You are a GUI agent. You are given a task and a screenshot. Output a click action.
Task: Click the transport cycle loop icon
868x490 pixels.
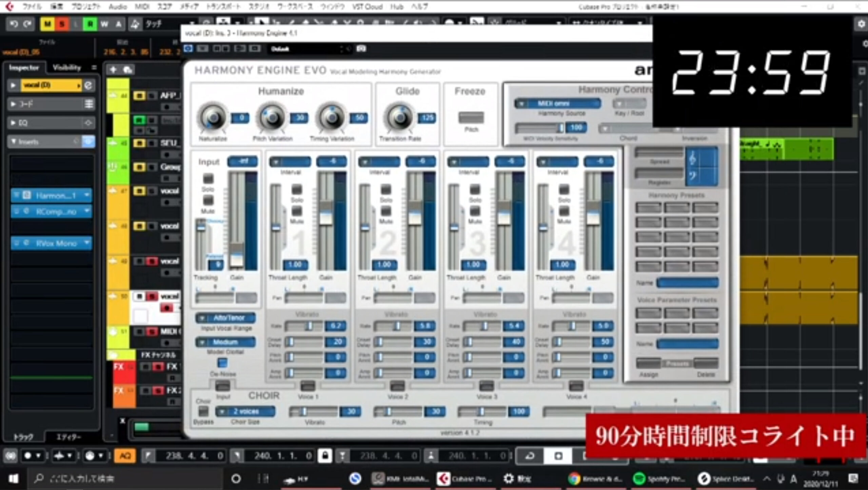(530, 456)
